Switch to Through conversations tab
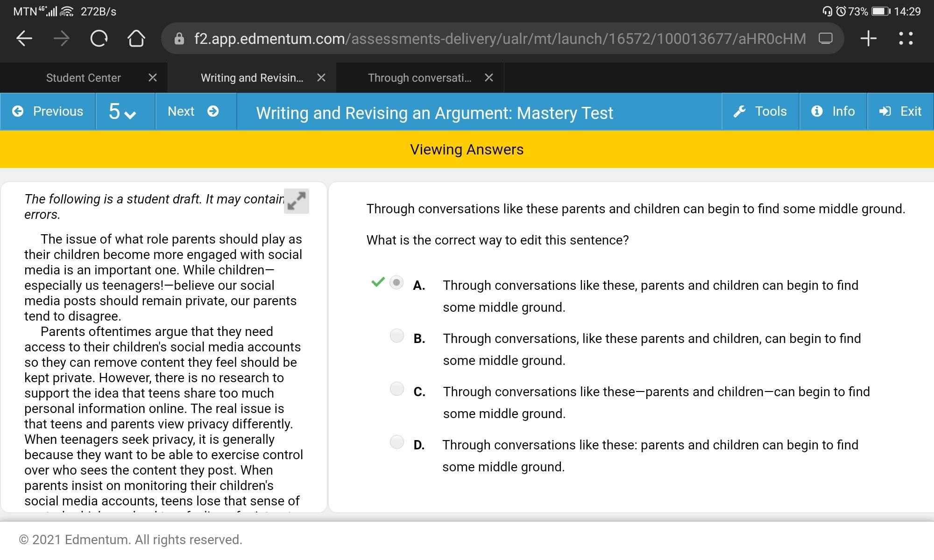The image size is (934, 560). 419,78
